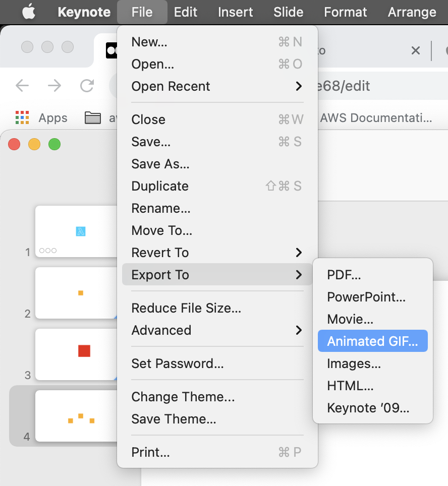
Task: Select slide 4 thumbnail
Action: click(76, 416)
